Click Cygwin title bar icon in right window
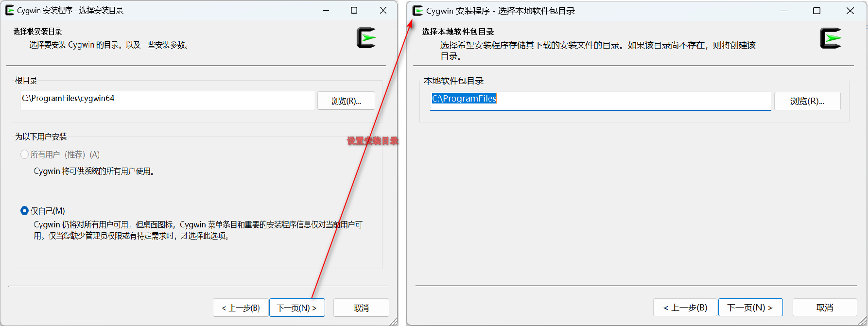The height and width of the screenshot is (326, 868). pyautogui.click(x=418, y=10)
